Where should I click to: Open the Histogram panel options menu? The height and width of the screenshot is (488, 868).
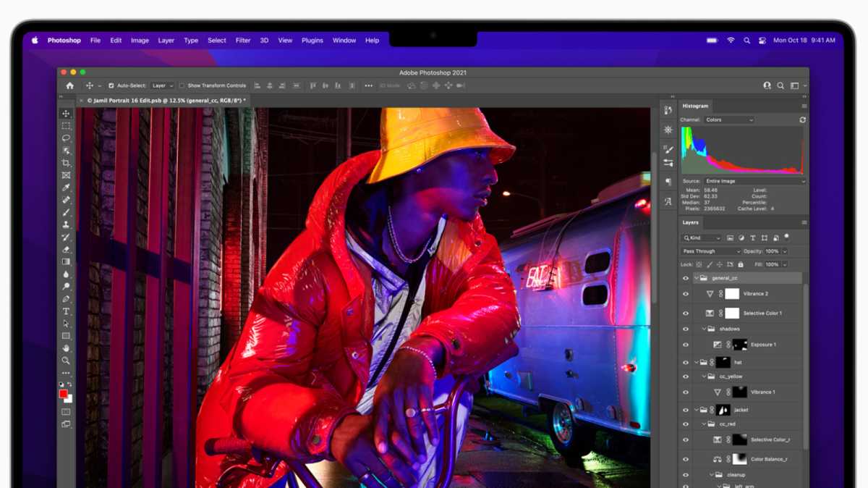(x=804, y=106)
